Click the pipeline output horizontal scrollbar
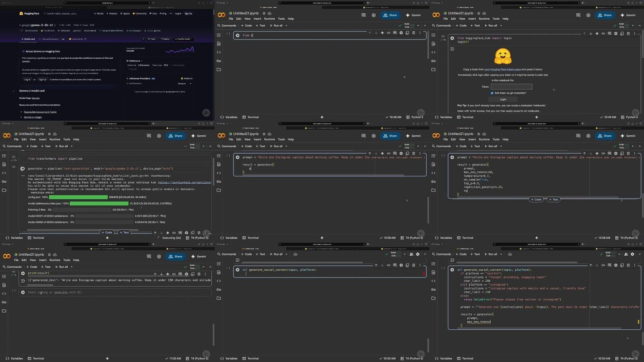Screen dimensions: 644x362 tap(80, 230)
